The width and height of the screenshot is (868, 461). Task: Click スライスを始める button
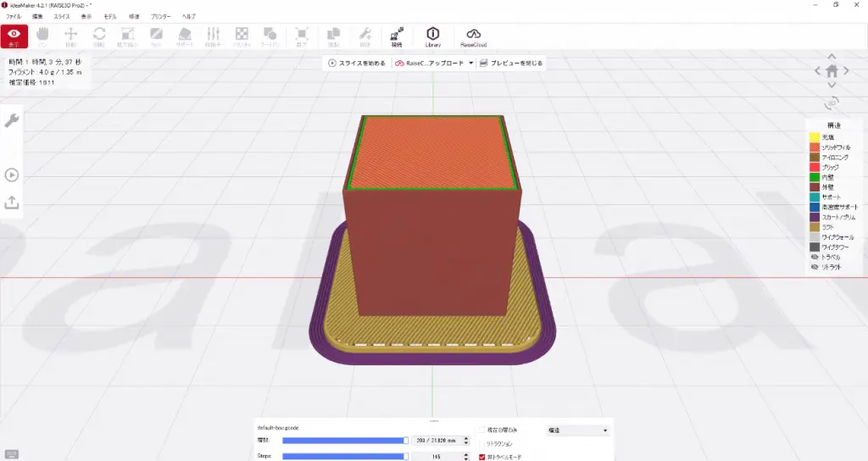pyautogui.click(x=357, y=63)
